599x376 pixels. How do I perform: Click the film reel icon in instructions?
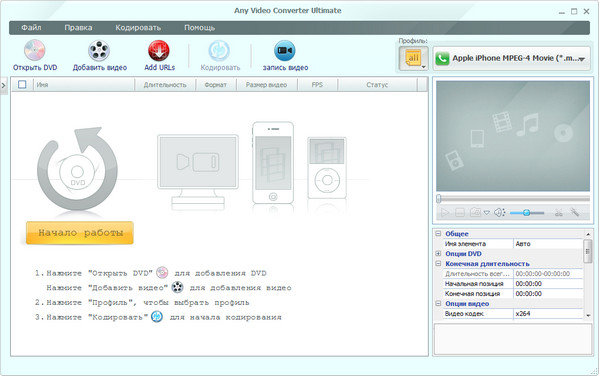(177, 287)
